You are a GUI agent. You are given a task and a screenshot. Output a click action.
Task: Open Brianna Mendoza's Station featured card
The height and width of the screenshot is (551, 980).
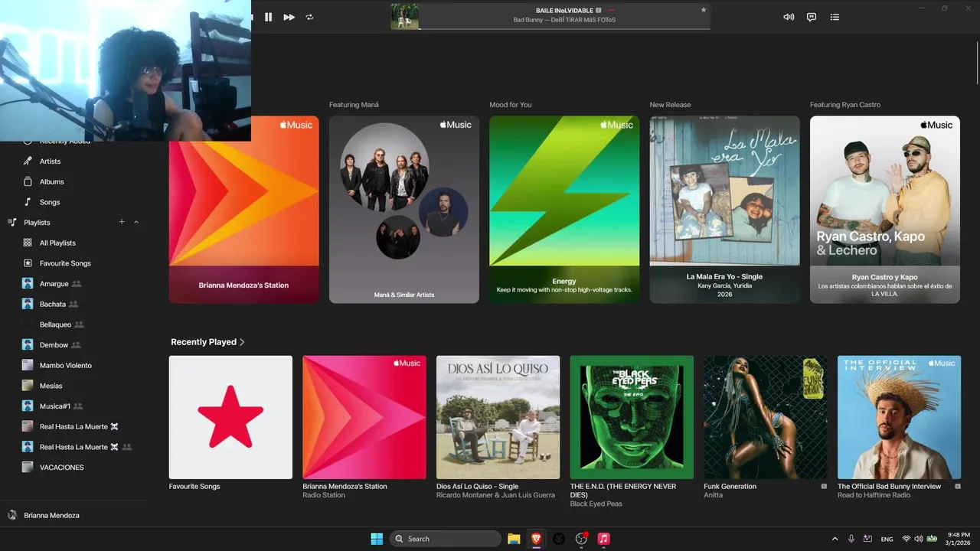pos(243,209)
